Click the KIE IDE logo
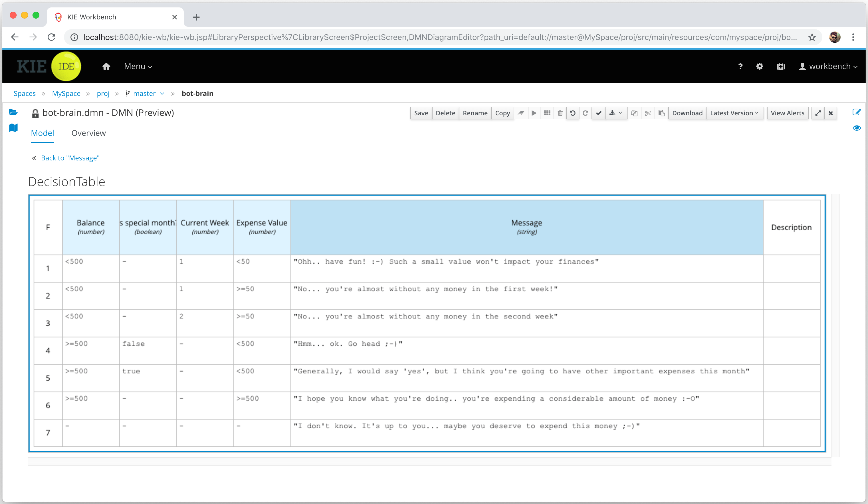The image size is (868, 504). (x=49, y=66)
